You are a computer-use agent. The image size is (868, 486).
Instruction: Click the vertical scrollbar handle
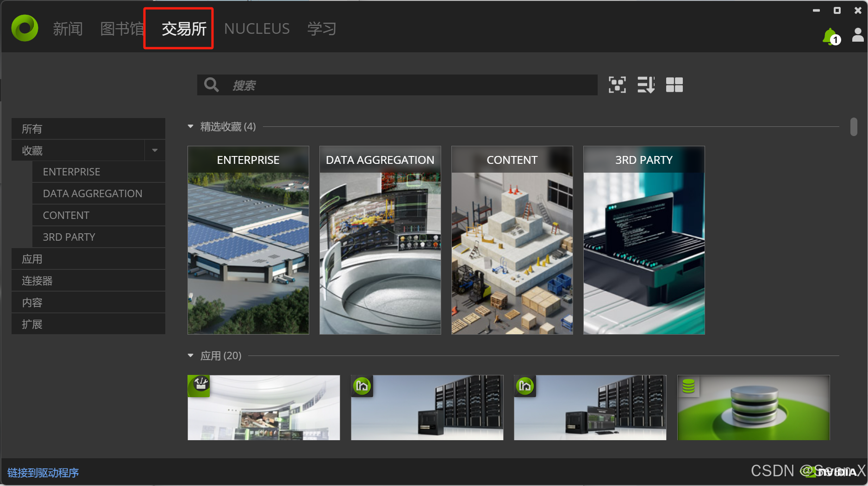coord(854,127)
